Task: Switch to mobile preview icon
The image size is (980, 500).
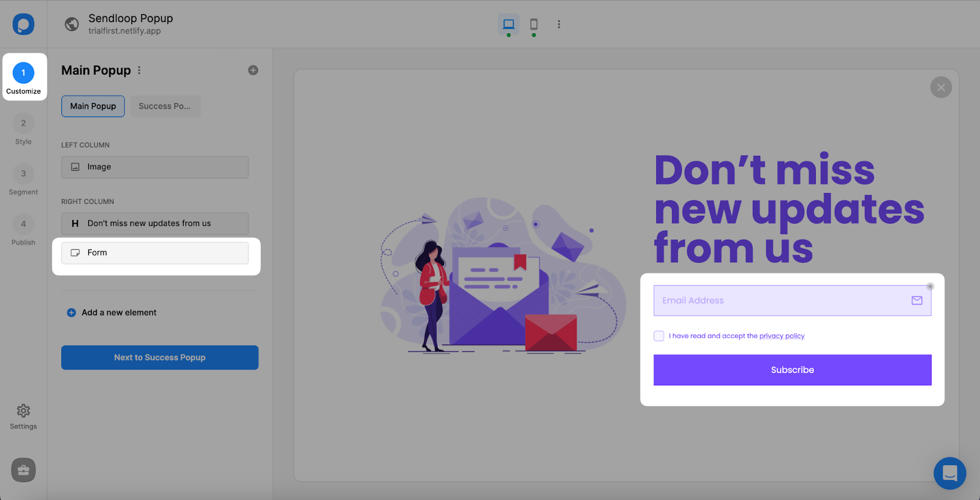Action: click(533, 24)
